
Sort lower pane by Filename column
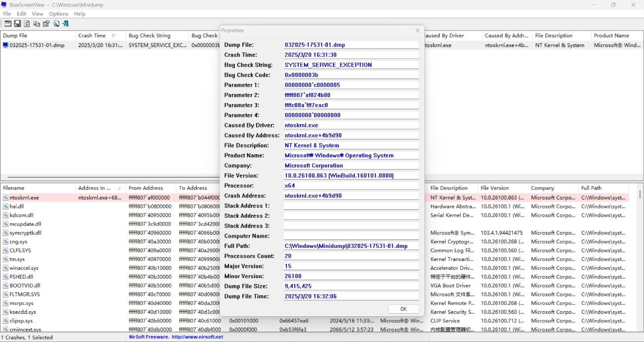[x=38, y=188]
